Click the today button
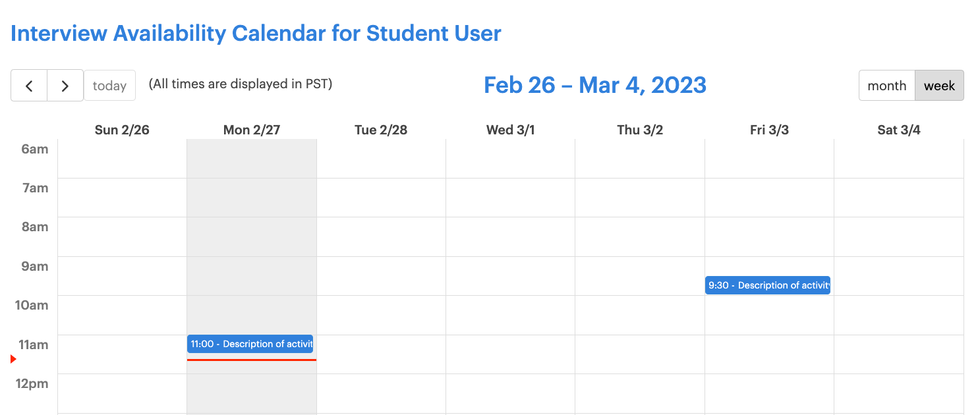 point(109,86)
